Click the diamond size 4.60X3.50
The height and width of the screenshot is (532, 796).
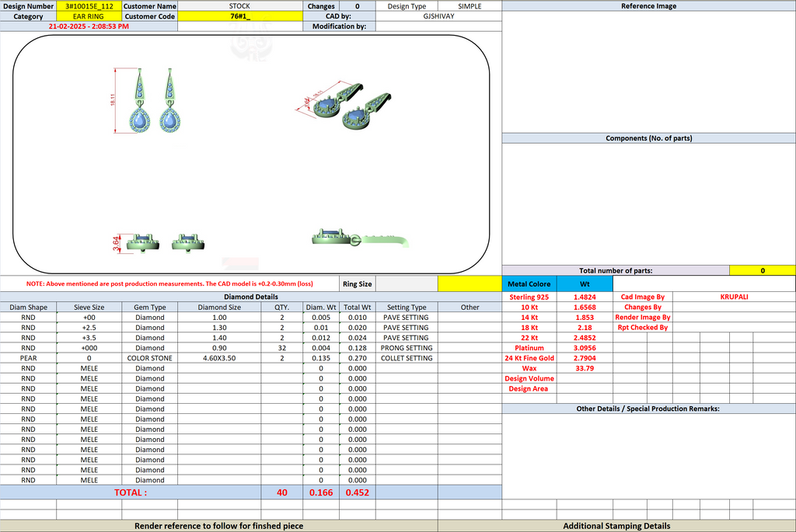[219, 358]
